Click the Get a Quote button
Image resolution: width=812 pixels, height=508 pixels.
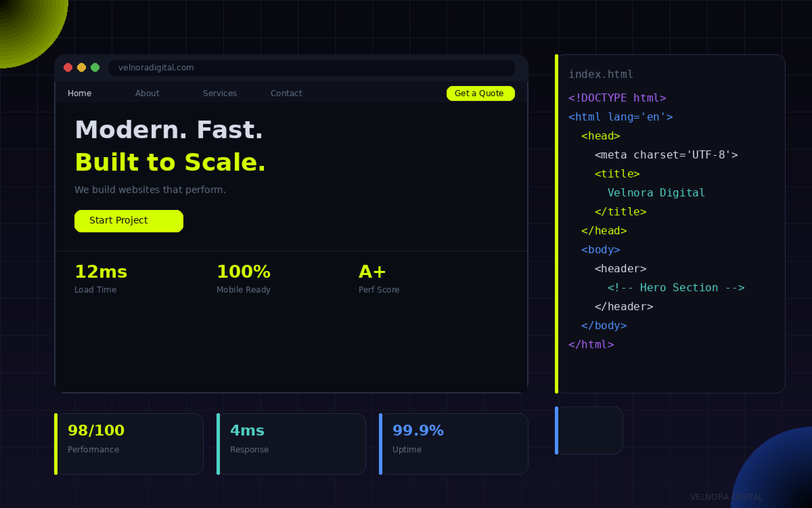pyautogui.click(x=480, y=93)
